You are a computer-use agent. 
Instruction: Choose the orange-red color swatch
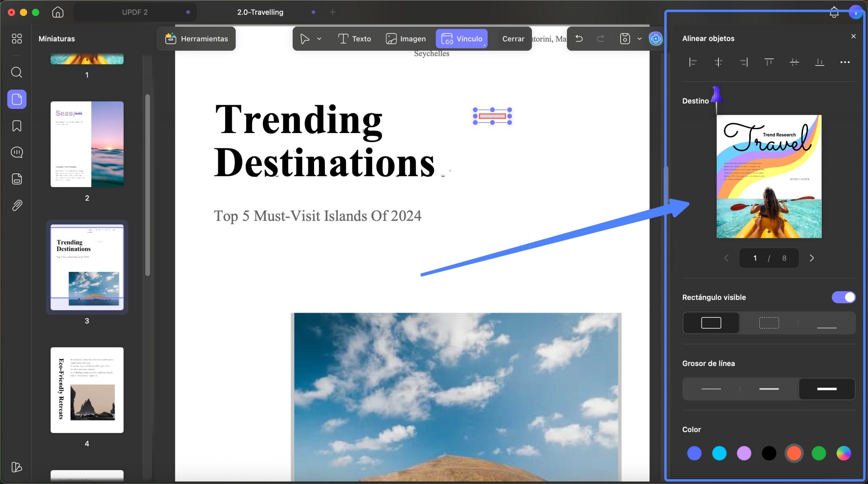coord(794,453)
